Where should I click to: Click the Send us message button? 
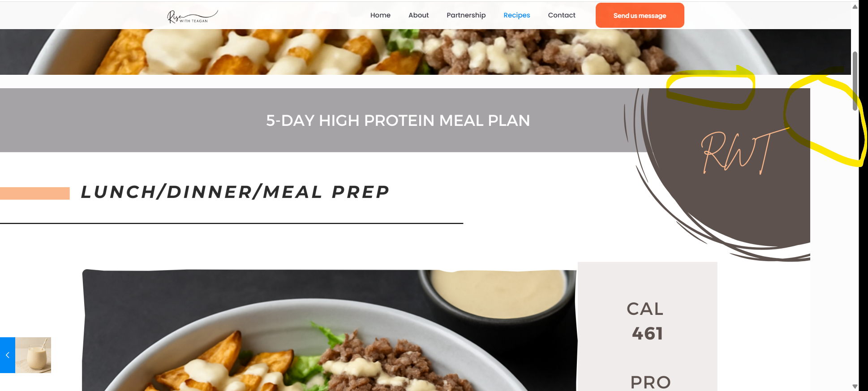(x=640, y=15)
